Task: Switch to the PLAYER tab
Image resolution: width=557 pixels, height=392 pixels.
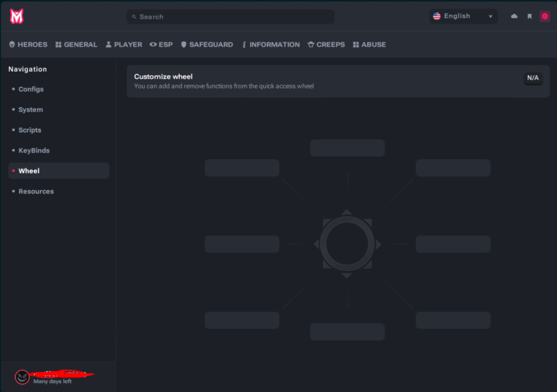Action: 124,45
